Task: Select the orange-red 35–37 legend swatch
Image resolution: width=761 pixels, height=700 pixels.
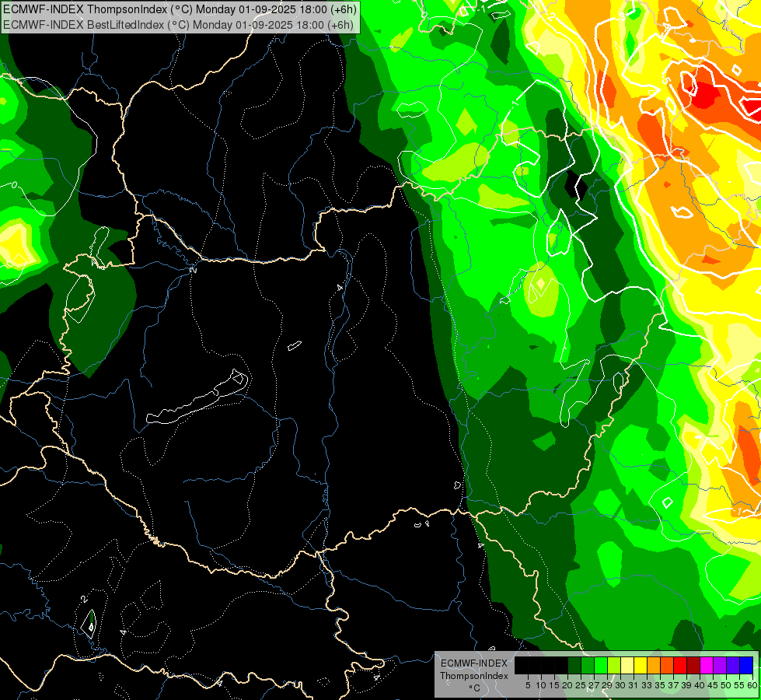Action: [x=667, y=665]
